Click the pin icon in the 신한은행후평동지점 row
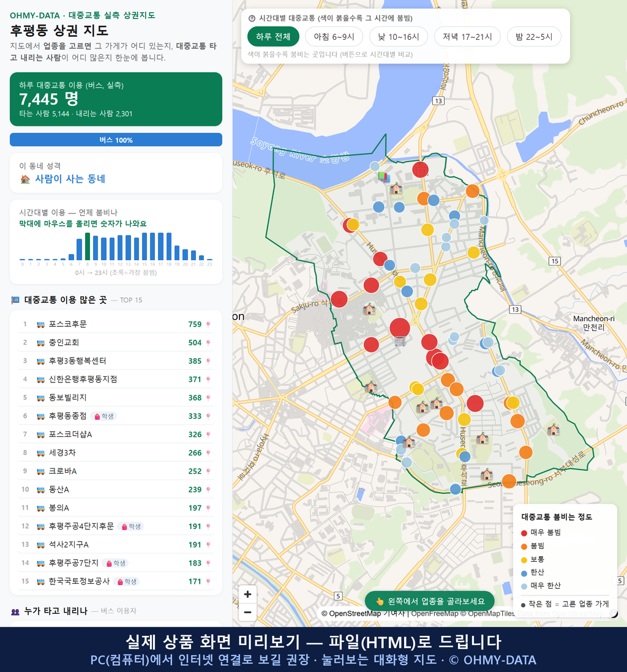The image size is (627, 672). tap(208, 379)
